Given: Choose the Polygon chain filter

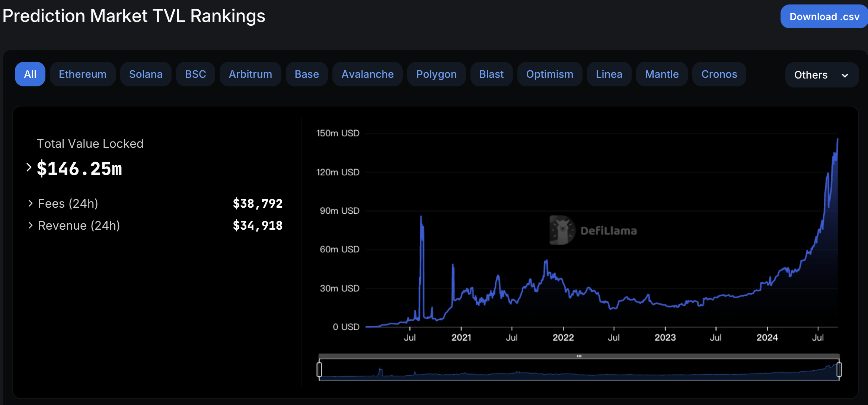Looking at the screenshot, I should (x=436, y=74).
